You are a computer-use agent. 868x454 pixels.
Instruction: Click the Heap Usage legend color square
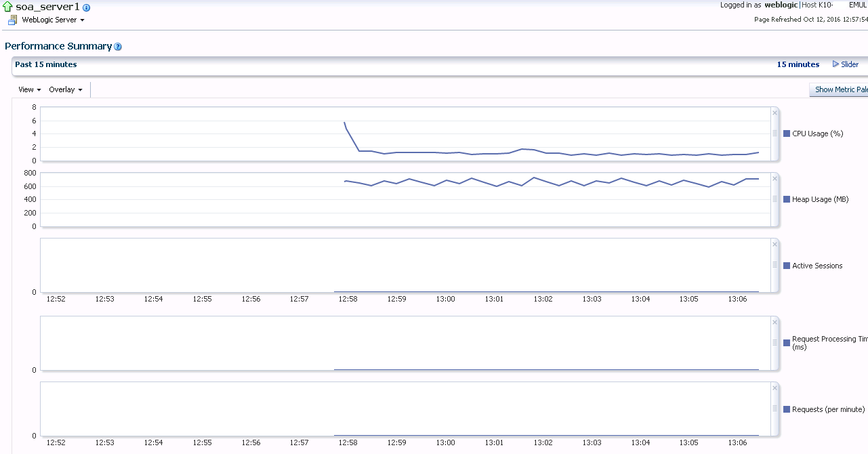787,199
